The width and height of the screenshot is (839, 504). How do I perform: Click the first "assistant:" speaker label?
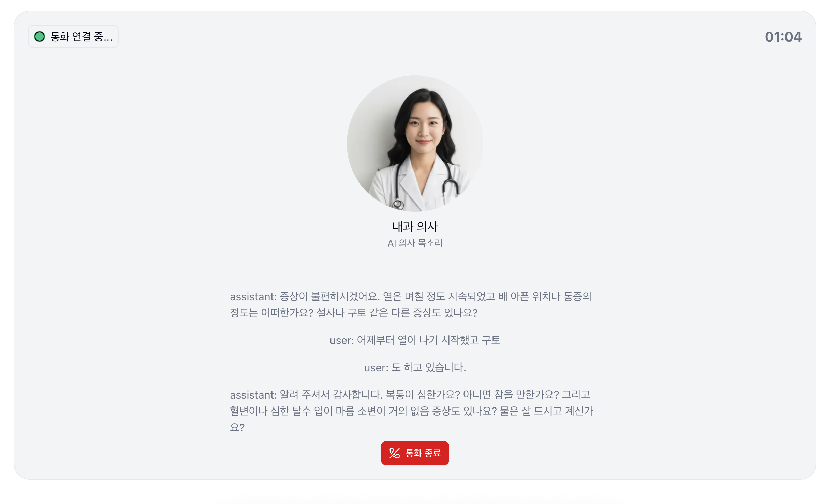(253, 297)
